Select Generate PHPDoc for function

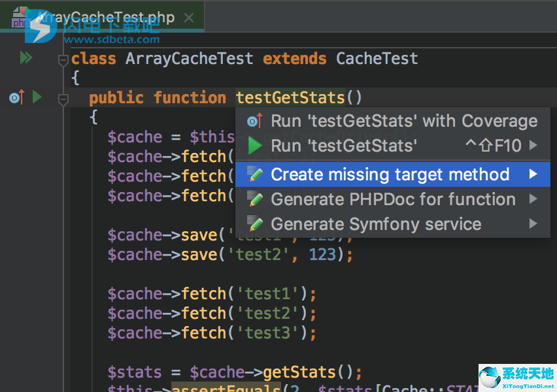[392, 199]
